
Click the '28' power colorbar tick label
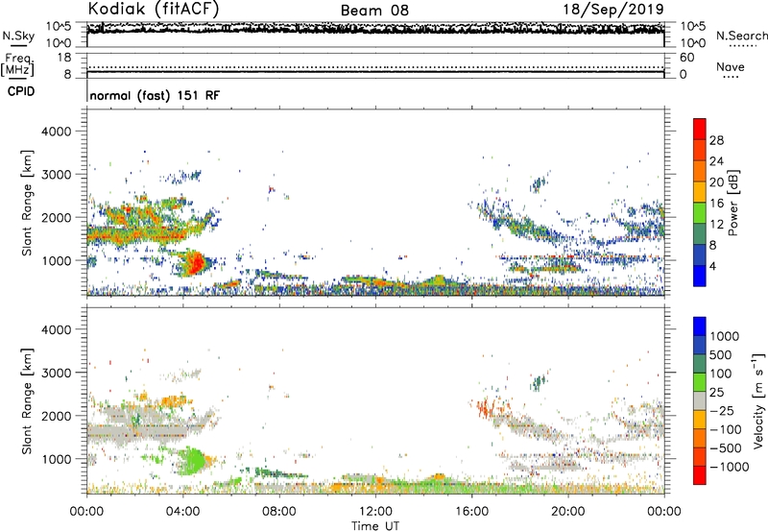(x=716, y=140)
